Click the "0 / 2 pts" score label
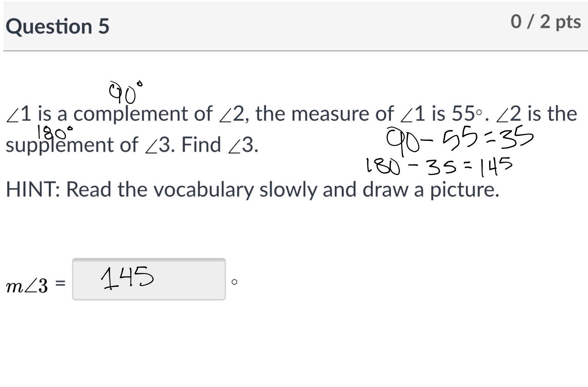Image resolution: width=588 pixels, height=387 pixels. click(545, 22)
